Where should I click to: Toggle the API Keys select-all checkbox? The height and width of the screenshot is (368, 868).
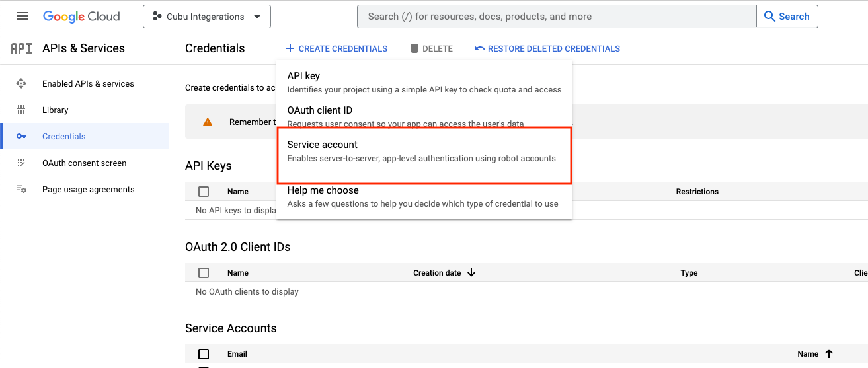204,192
